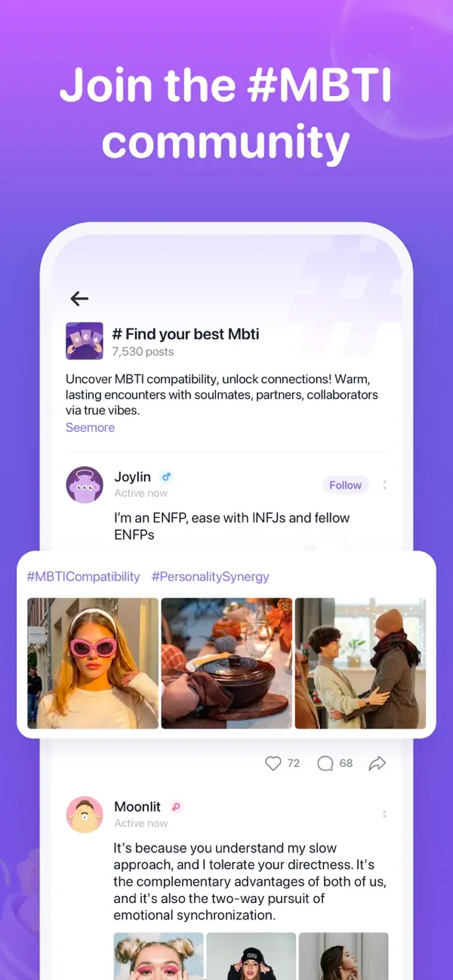
Task: Open the Find your best Mbti topic icon
Action: [85, 341]
